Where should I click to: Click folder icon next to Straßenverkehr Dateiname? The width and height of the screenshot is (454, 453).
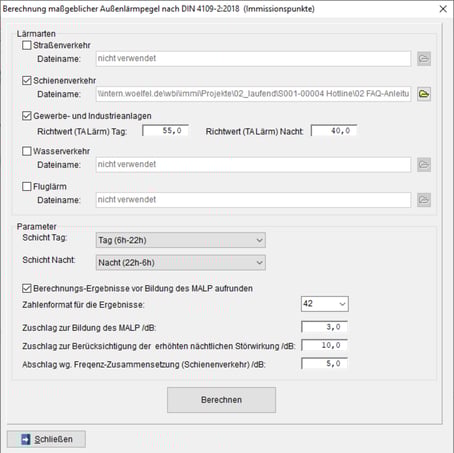pos(424,59)
